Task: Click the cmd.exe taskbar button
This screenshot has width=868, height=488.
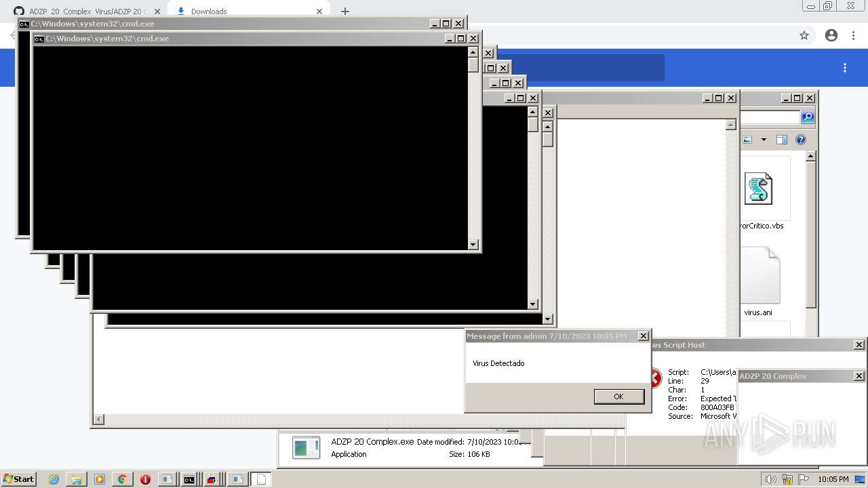Action: coord(189,479)
